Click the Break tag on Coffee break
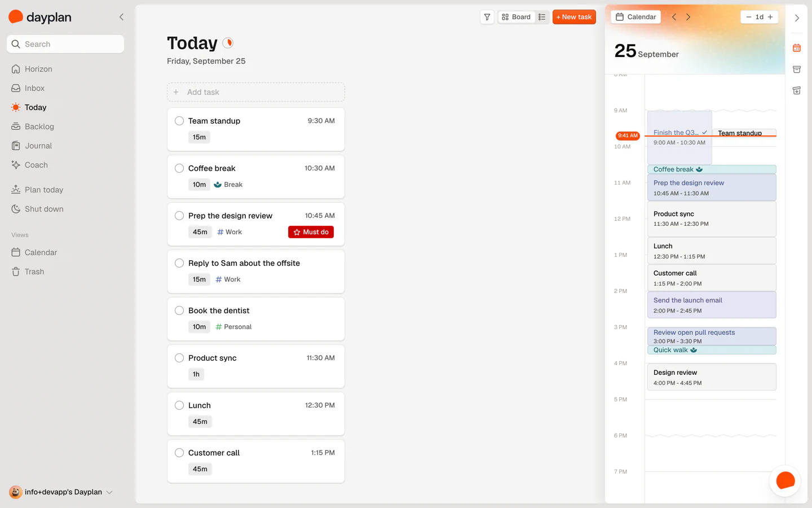 point(228,185)
